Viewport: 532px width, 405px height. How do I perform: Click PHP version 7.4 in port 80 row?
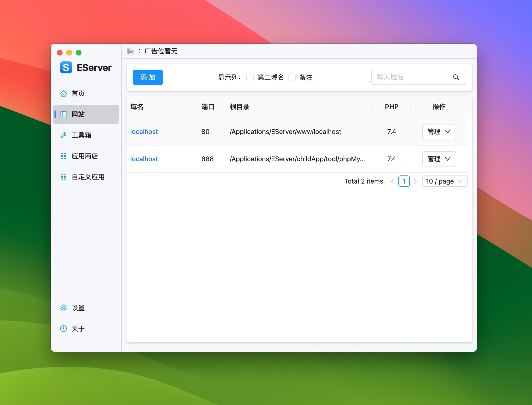coord(392,132)
